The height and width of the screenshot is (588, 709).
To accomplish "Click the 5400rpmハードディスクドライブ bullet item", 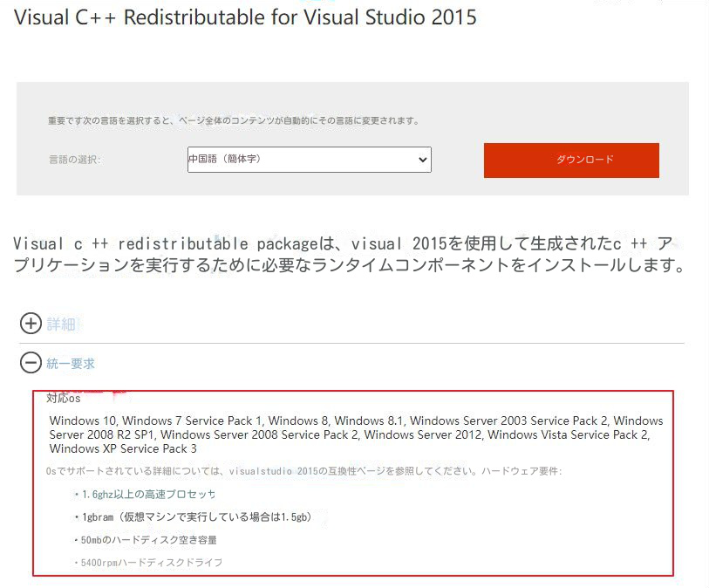I will [x=148, y=562].
